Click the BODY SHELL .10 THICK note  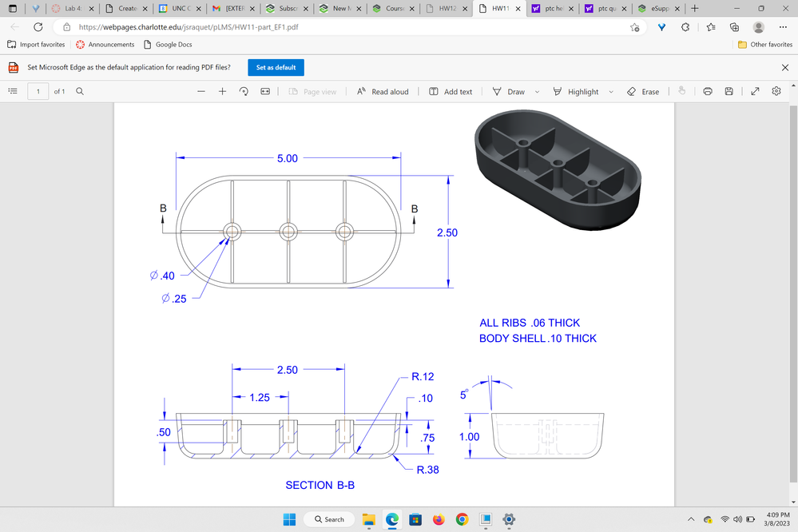pyautogui.click(x=538, y=338)
